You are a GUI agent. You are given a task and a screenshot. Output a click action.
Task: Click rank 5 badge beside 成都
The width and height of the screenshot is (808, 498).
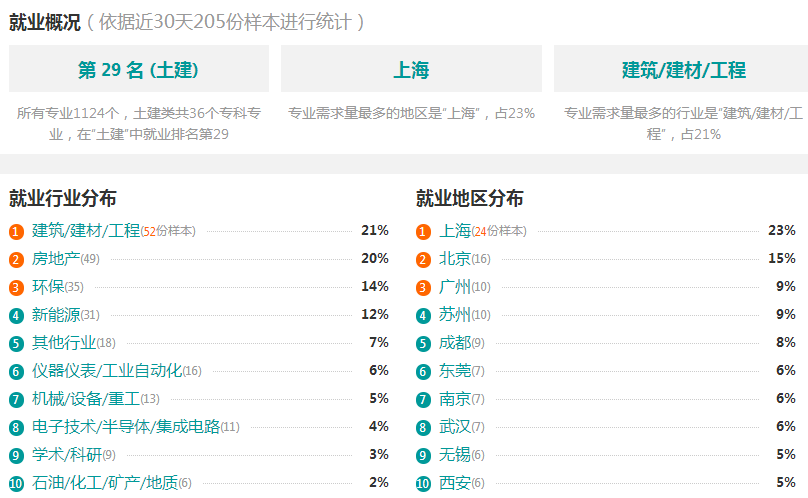(423, 343)
